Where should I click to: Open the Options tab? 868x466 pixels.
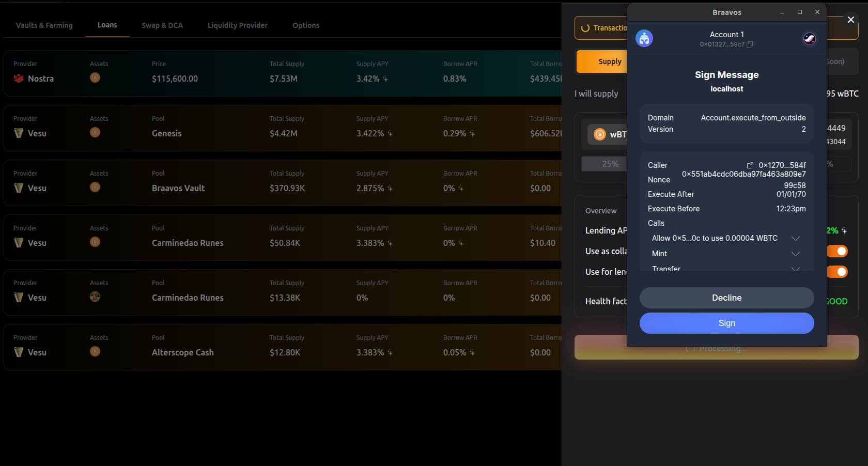pyautogui.click(x=306, y=25)
